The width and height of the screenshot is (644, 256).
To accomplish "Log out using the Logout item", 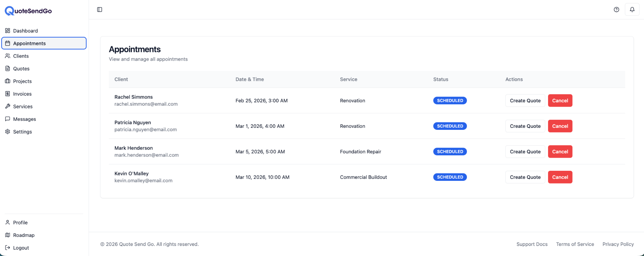I will pos(21,248).
